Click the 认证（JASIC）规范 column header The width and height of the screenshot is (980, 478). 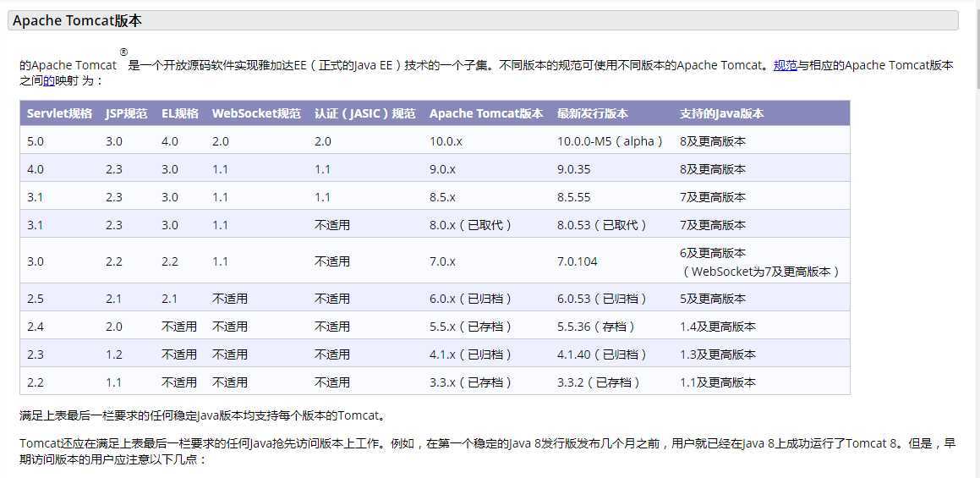[365, 114]
